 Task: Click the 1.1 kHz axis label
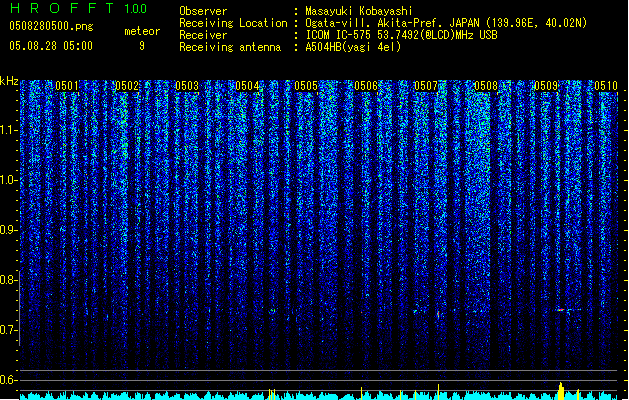click(9, 130)
